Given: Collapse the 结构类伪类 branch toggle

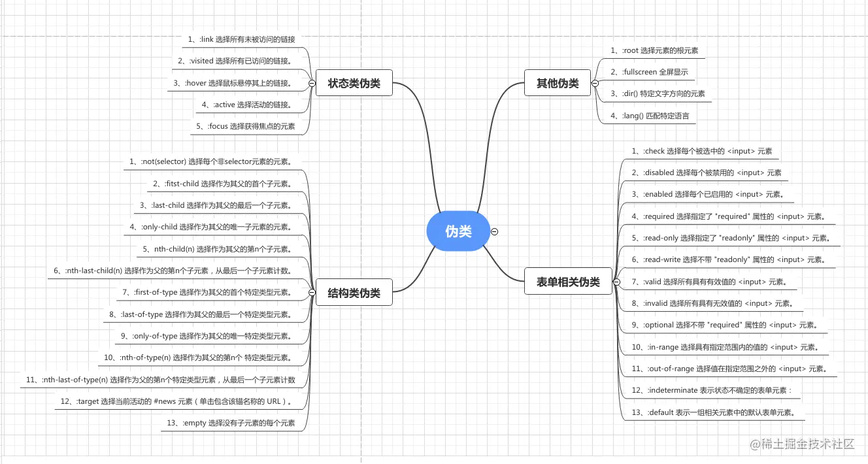Looking at the screenshot, I should pos(312,293).
